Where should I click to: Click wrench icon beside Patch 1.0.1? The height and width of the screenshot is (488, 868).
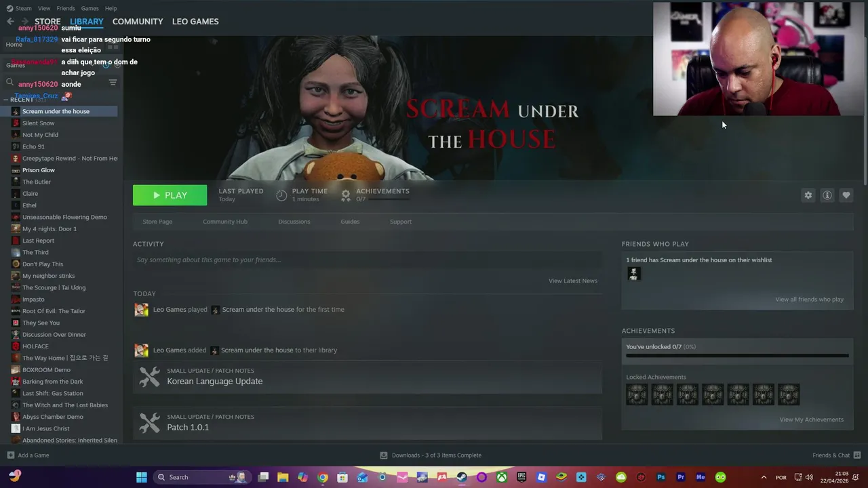point(149,422)
